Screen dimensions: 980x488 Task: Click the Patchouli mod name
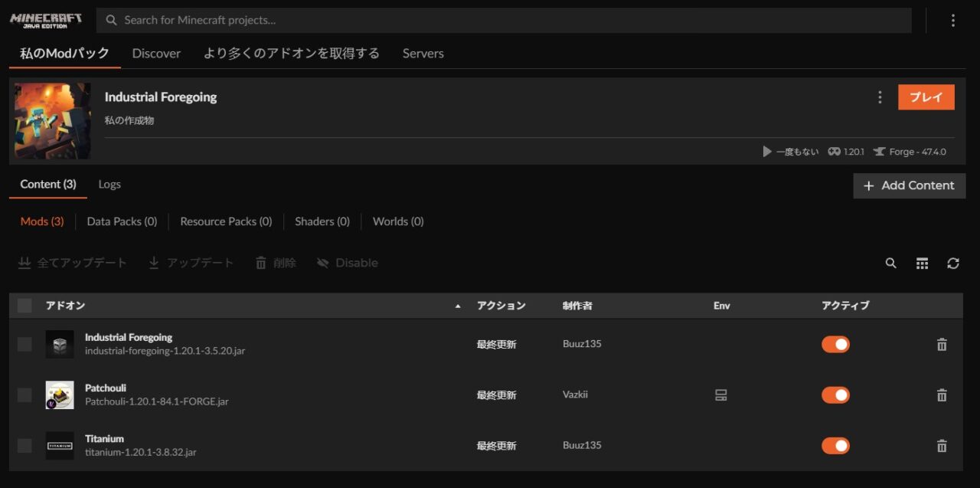[x=106, y=388]
